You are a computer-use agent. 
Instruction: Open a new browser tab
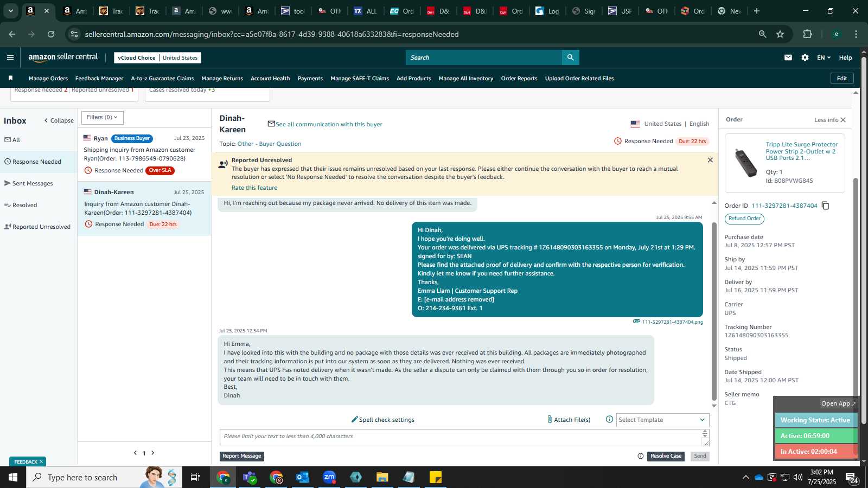coord(757,11)
